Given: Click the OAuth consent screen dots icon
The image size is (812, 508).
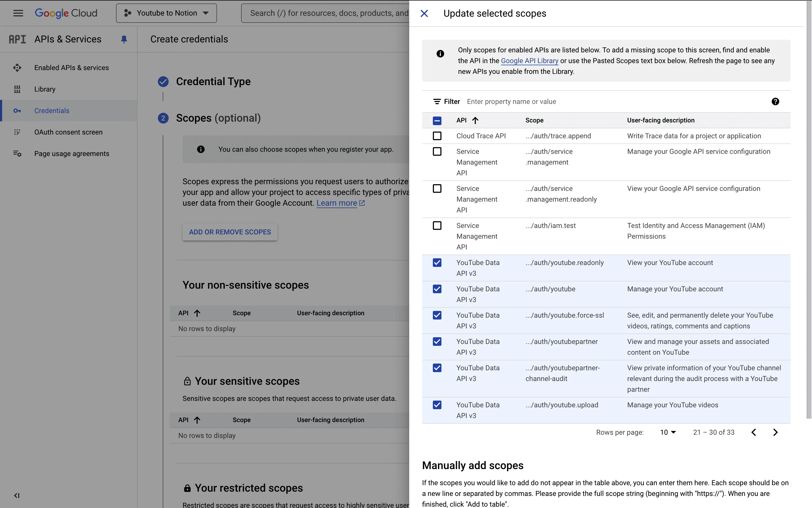Looking at the screenshot, I should pyautogui.click(x=17, y=132).
